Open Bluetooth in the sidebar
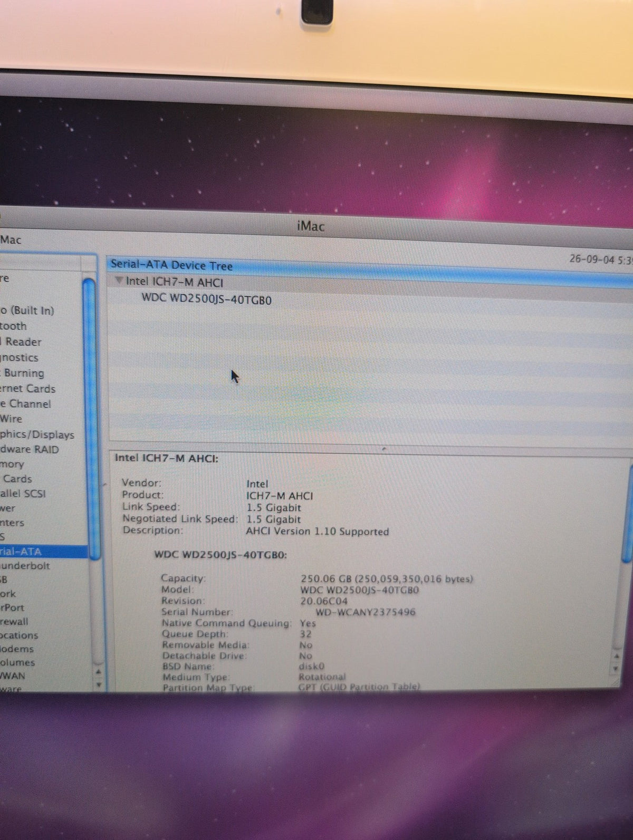 click(13, 326)
